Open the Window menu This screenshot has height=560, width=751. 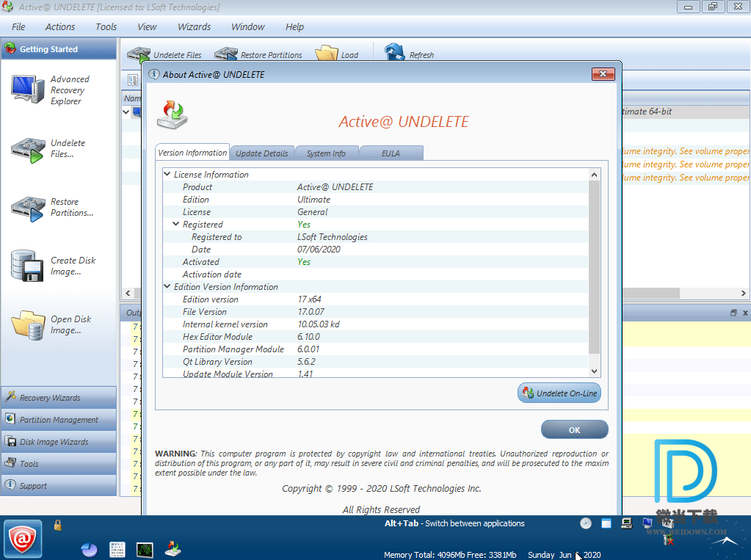click(247, 27)
